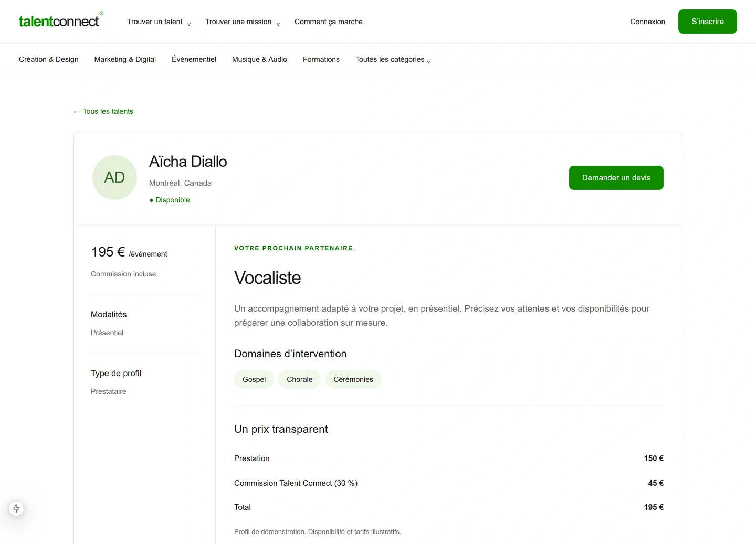Viewport: 756px width, 544px height.
Task: Click the Domaines d'intervention heading
Action: (x=290, y=354)
